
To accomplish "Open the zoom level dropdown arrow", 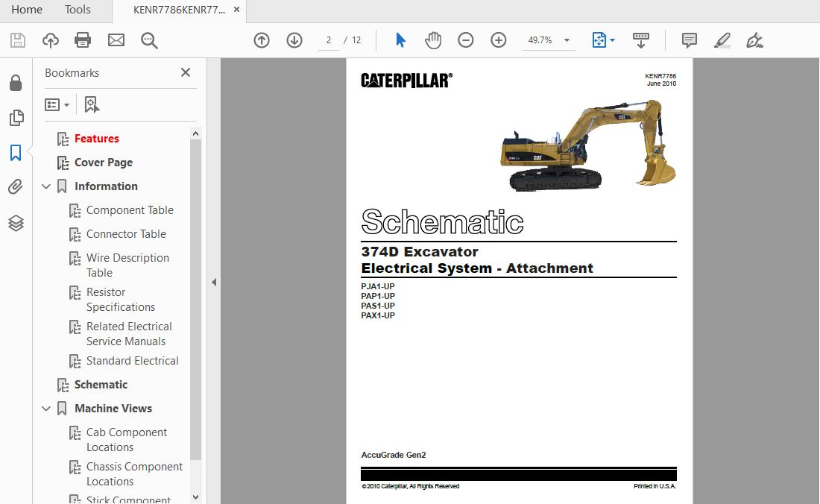I will pyautogui.click(x=567, y=40).
